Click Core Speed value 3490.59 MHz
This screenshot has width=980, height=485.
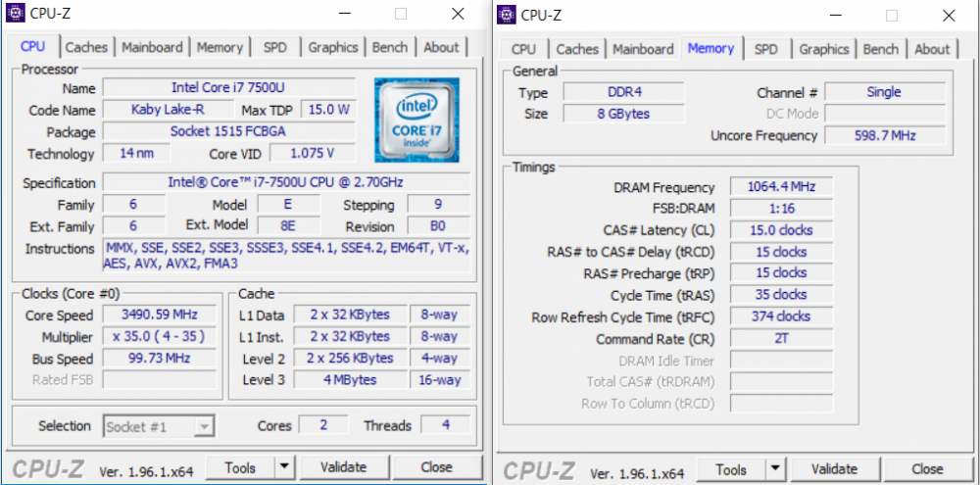point(160,315)
